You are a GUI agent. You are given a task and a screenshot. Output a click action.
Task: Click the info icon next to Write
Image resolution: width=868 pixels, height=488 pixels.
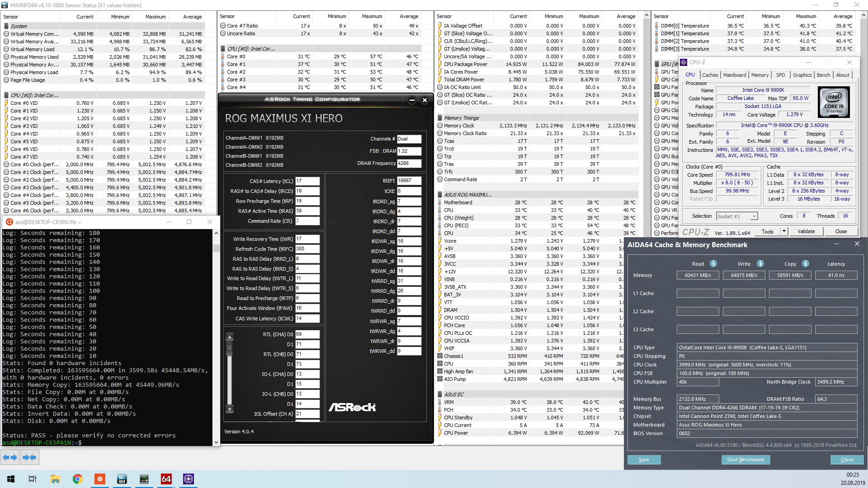pyautogui.click(x=760, y=263)
